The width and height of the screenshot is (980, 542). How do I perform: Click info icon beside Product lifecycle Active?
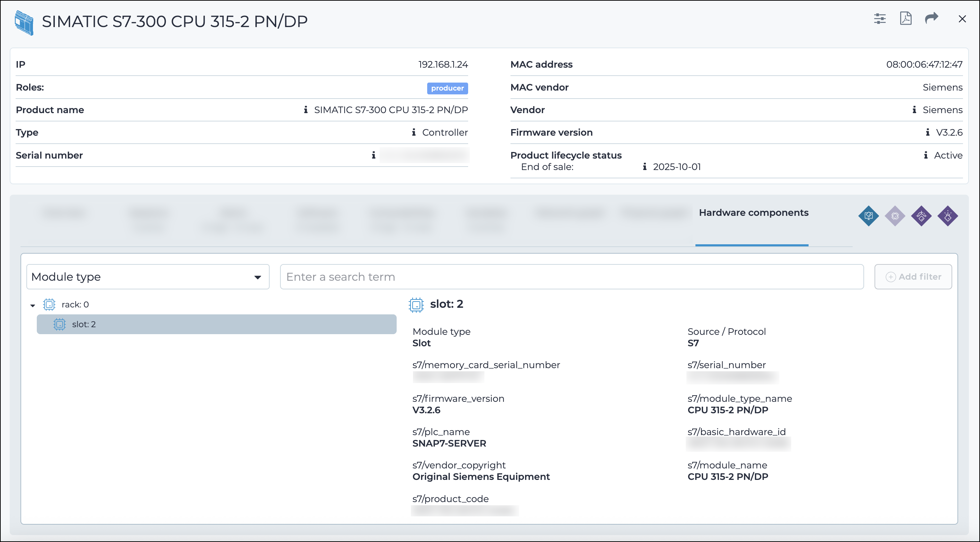(926, 155)
